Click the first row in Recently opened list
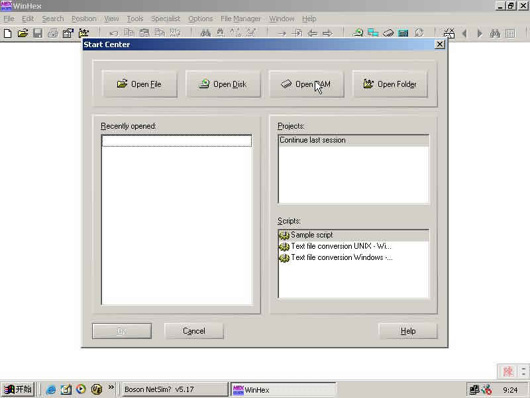 pyautogui.click(x=177, y=141)
